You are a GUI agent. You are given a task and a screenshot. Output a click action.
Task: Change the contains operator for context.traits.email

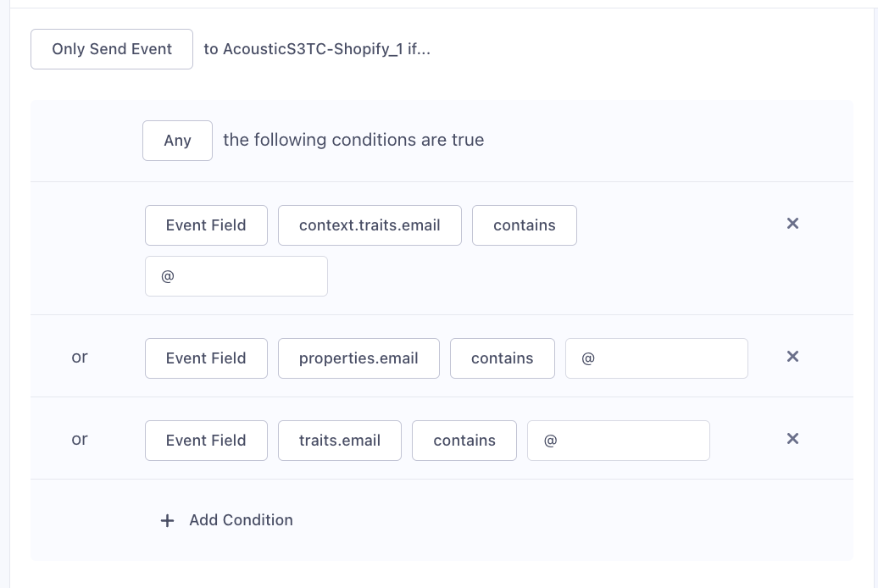pos(524,225)
